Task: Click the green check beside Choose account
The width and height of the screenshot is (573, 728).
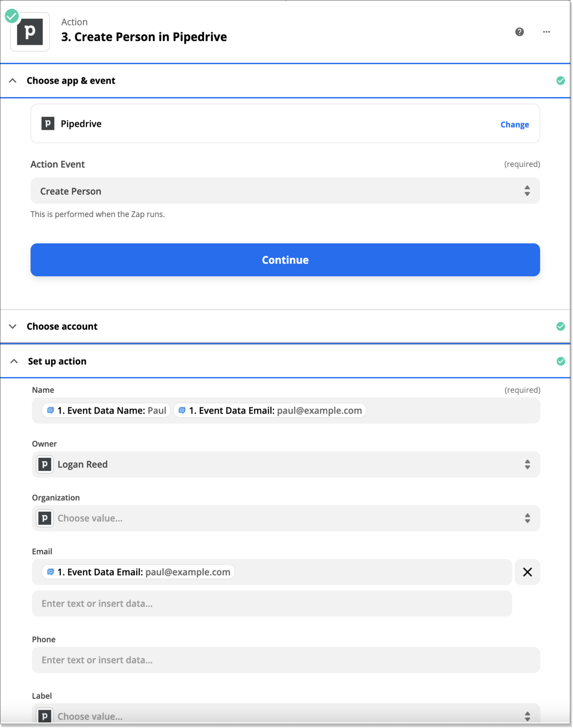Action: (560, 326)
